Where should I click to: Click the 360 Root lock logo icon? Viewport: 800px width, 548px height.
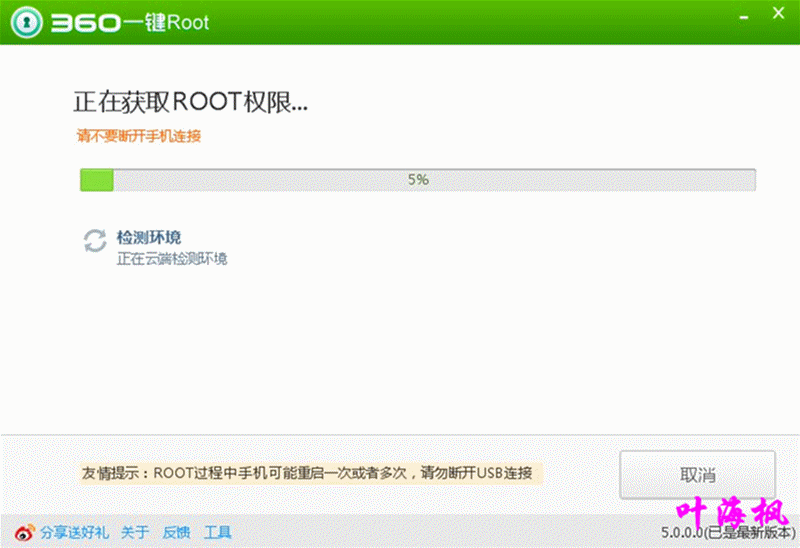[x=27, y=22]
